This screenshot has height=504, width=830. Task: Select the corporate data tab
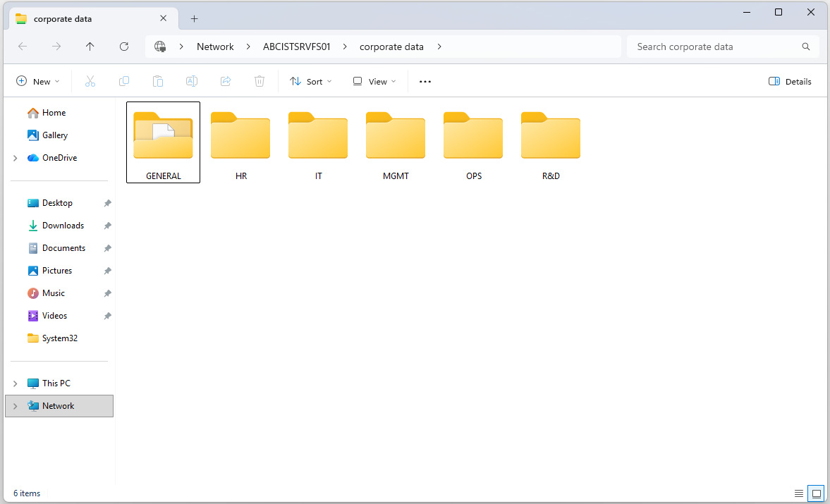(94, 18)
